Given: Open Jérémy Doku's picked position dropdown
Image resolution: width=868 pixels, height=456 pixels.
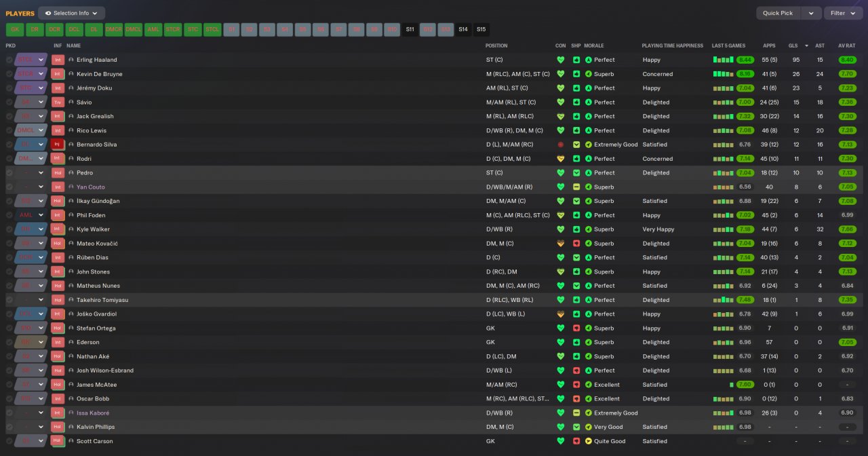Looking at the screenshot, I should click(x=31, y=88).
